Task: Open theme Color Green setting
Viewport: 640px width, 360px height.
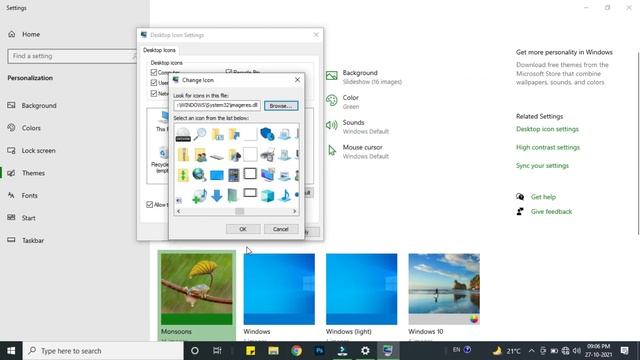Action: point(342,102)
